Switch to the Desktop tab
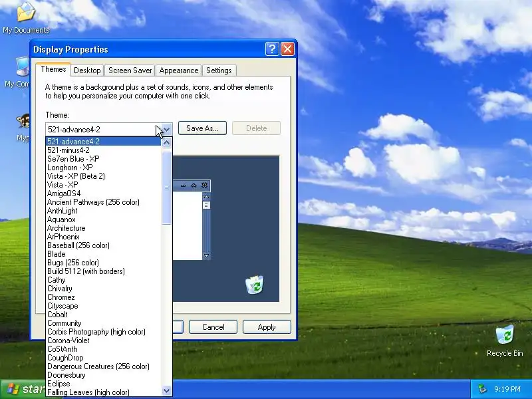This screenshot has width=532, height=399. point(87,70)
